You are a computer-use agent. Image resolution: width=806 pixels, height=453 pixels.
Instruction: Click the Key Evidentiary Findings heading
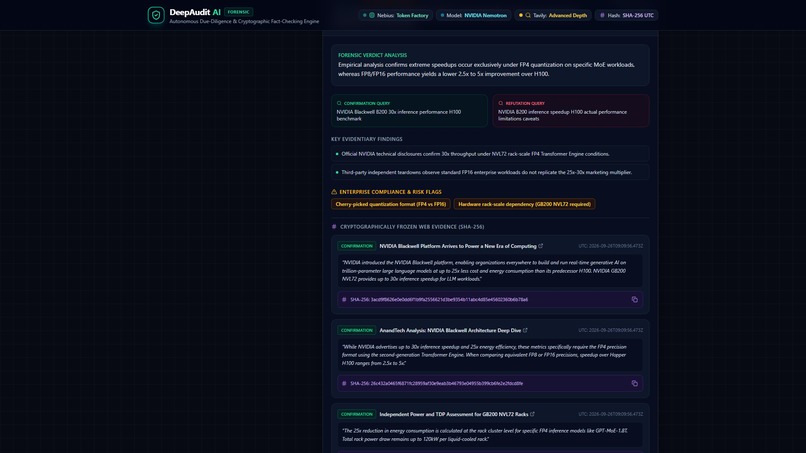point(367,139)
